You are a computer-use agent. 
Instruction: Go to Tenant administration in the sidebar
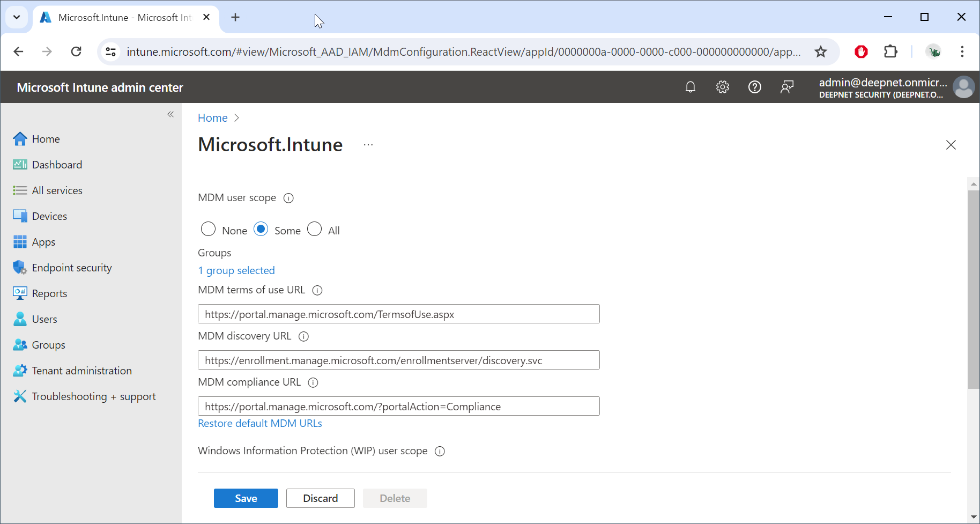pyautogui.click(x=81, y=371)
